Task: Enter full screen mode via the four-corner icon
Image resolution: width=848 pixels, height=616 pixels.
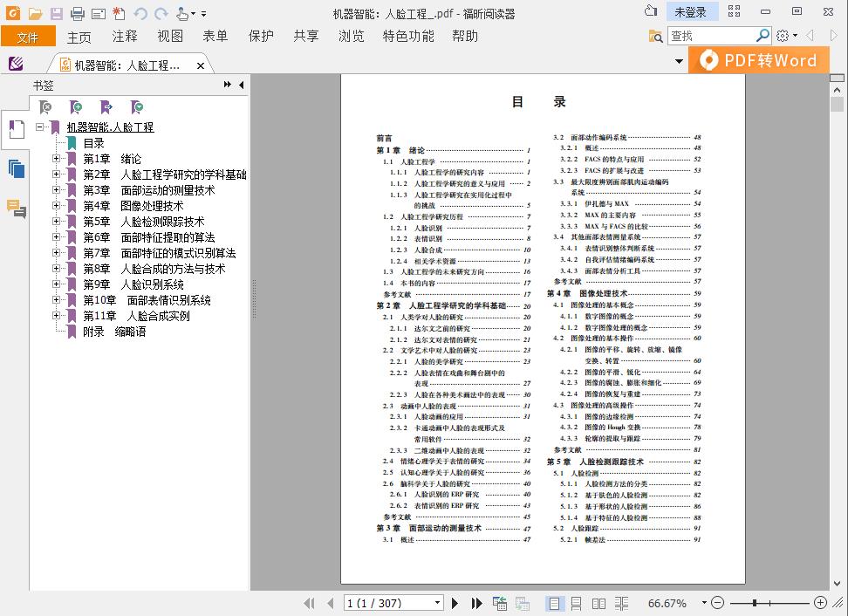Action: [734, 11]
